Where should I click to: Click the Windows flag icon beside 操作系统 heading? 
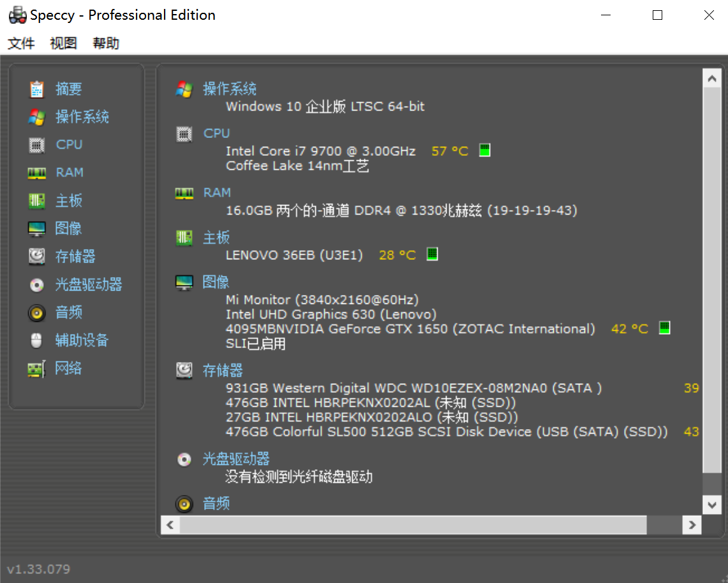[x=184, y=89]
